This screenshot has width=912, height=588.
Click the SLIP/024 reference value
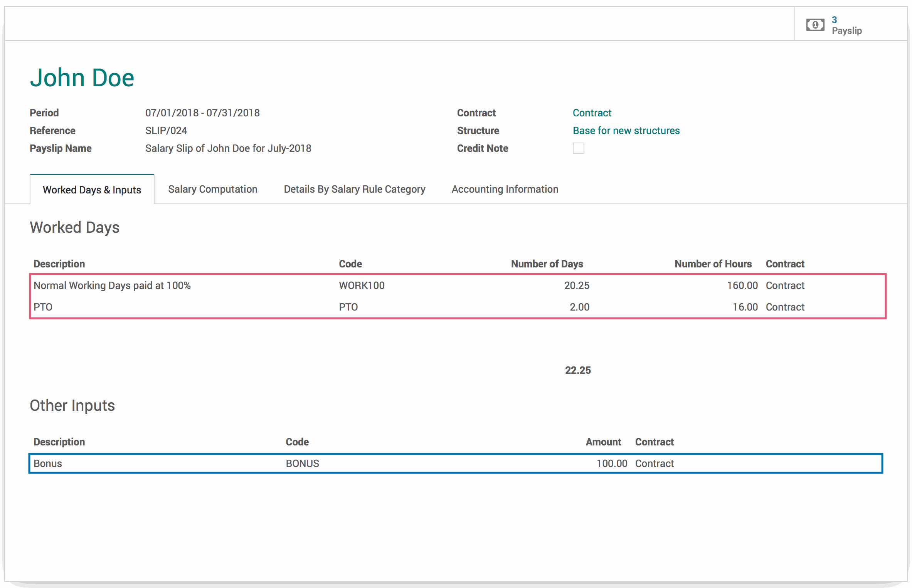[x=166, y=131]
